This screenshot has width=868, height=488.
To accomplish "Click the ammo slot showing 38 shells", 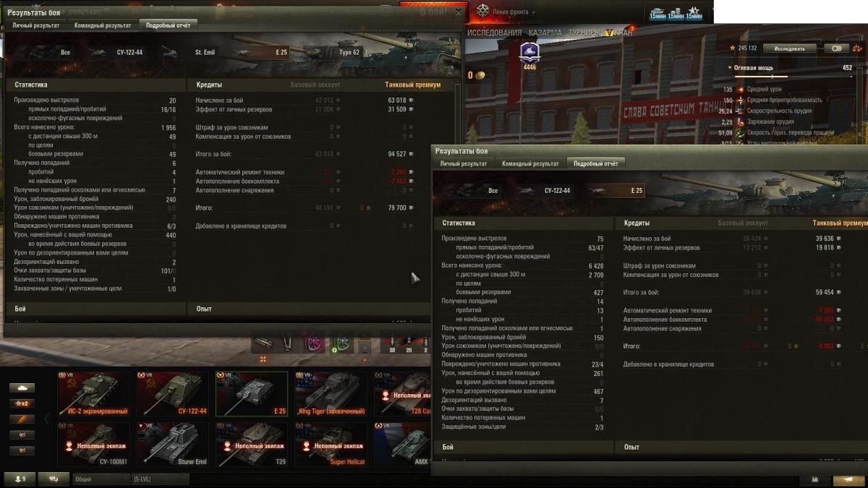I will (392, 343).
